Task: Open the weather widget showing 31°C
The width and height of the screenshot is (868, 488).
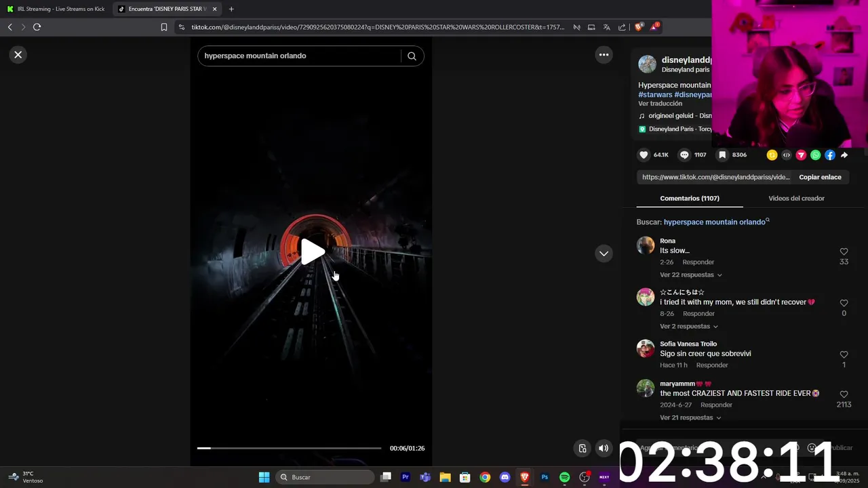Action: tap(26, 477)
